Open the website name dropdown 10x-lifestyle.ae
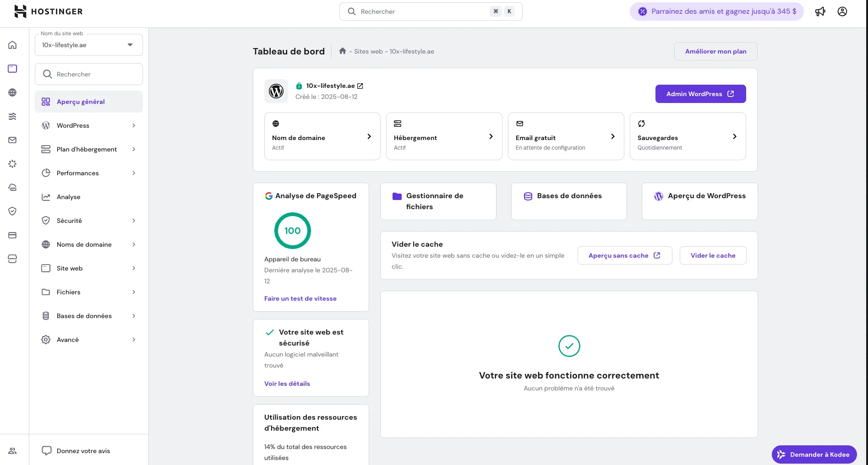 pos(88,45)
